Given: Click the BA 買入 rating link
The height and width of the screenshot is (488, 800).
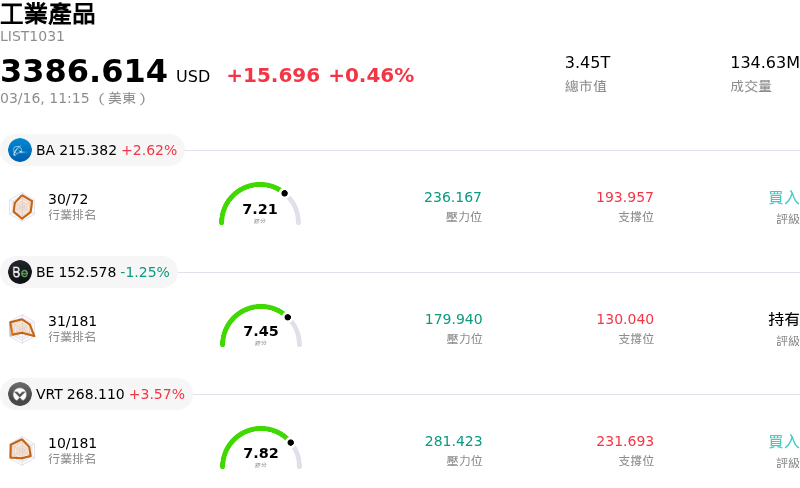Looking at the screenshot, I should (783, 197).
